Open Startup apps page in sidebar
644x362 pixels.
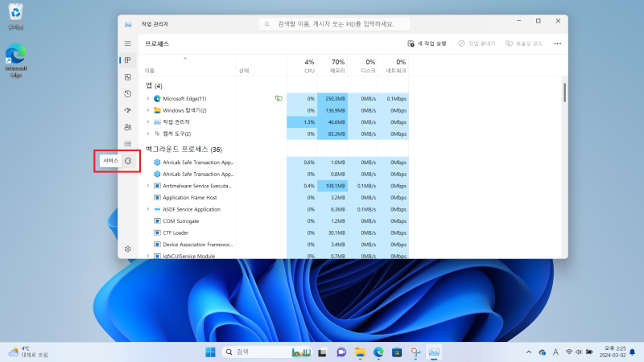coord(128,110)
